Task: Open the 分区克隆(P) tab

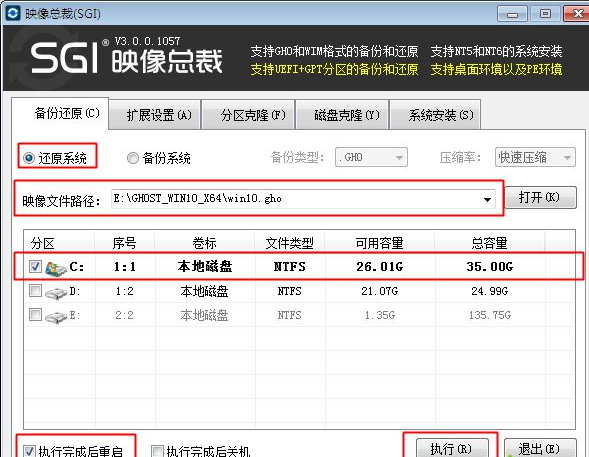Action: tap(248, 115)
